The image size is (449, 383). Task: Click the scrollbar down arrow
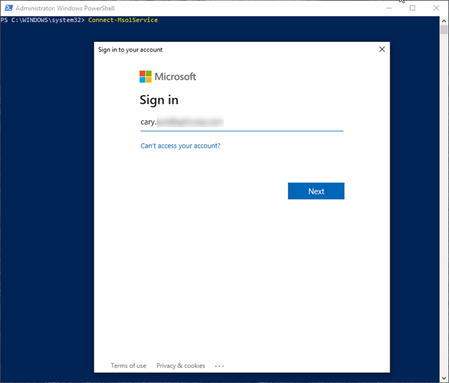444,378
